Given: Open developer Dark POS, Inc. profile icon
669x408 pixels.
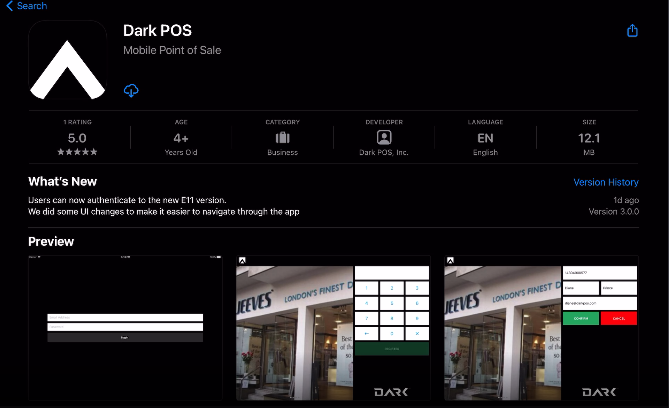Looking at the screenshot, I should (x=384, y=137).
